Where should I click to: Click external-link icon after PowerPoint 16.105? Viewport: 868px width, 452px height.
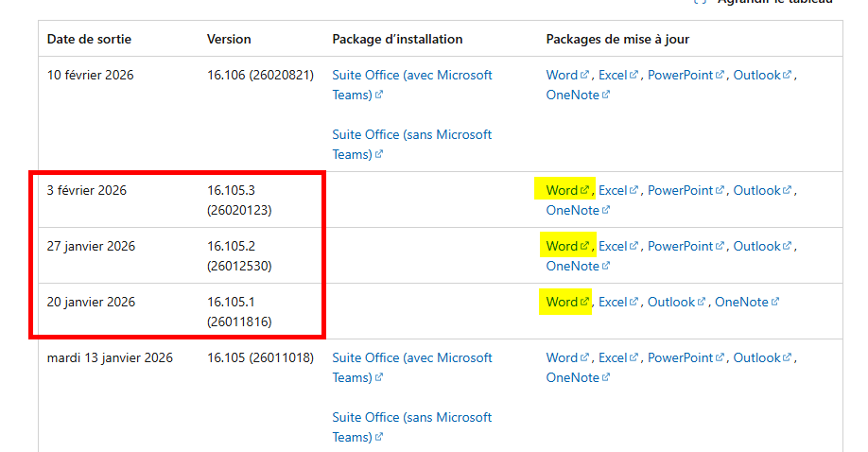click(x=720, y=357)
